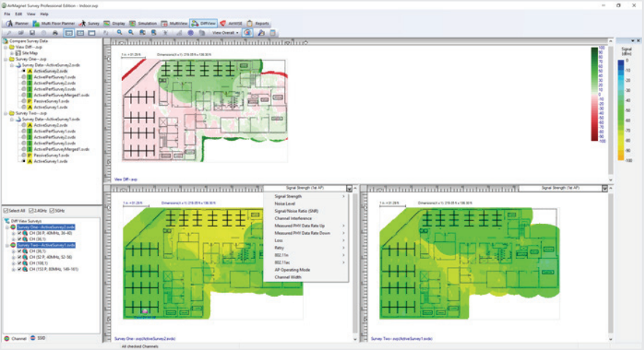
Task: Open the AirWISE view
Action: 227,23
